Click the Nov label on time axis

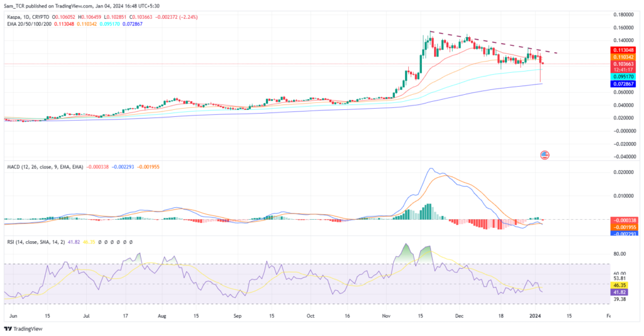pyautogui.click(x=386, y=317)
